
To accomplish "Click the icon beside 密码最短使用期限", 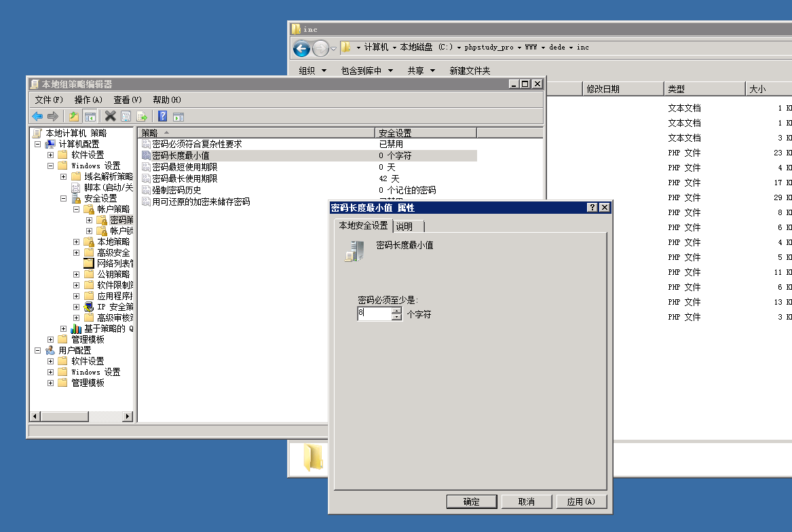I will click(146, 167).
